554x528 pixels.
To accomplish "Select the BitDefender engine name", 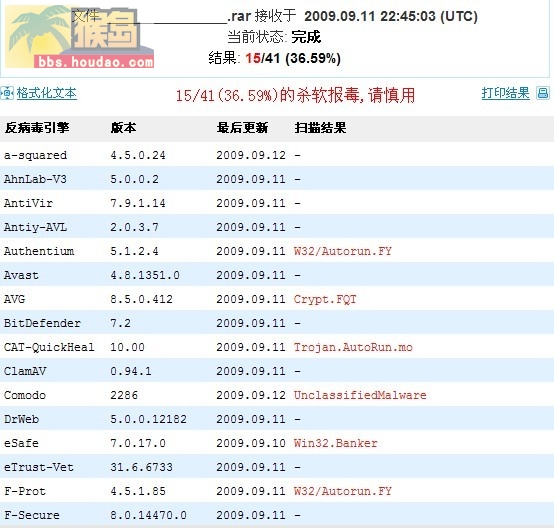I will [x=42, y=323].
